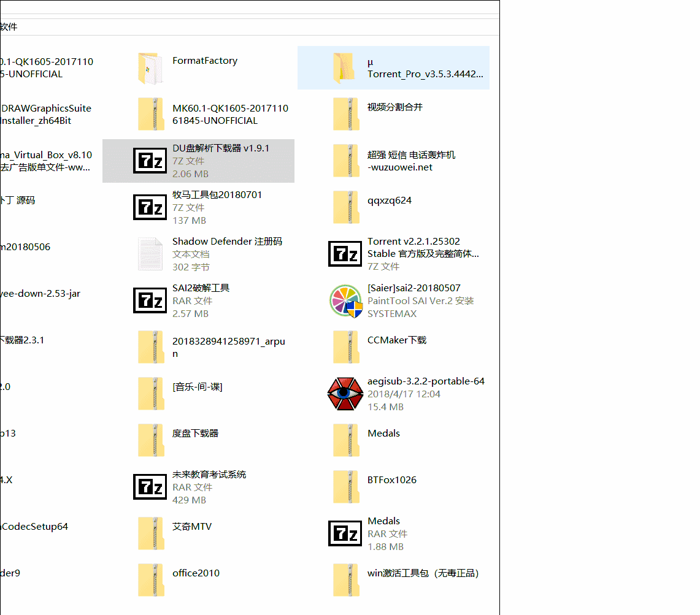The image size is (700, 615).
Task: Click the "文本文档" type under Shadow Defender 注册码
Action: 191,254
